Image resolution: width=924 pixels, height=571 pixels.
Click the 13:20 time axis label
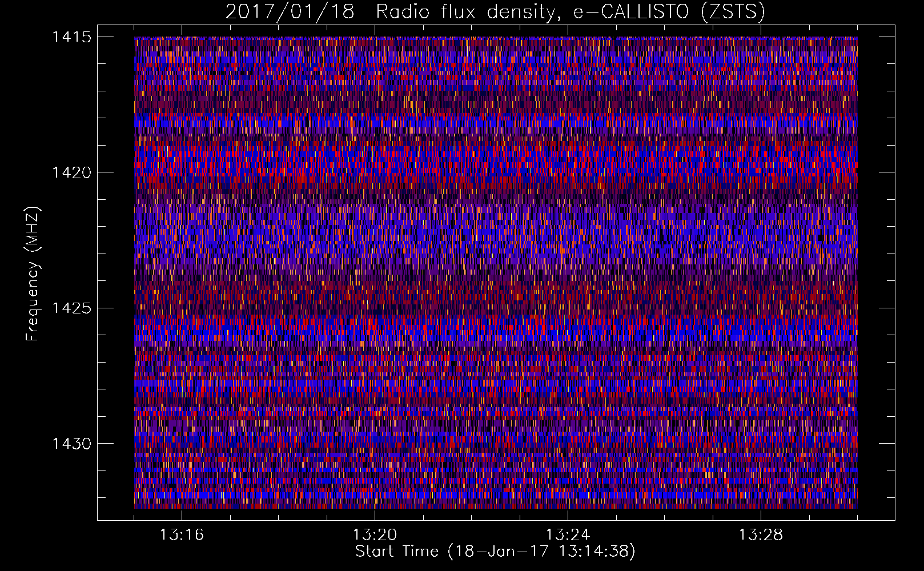[375, 535]
